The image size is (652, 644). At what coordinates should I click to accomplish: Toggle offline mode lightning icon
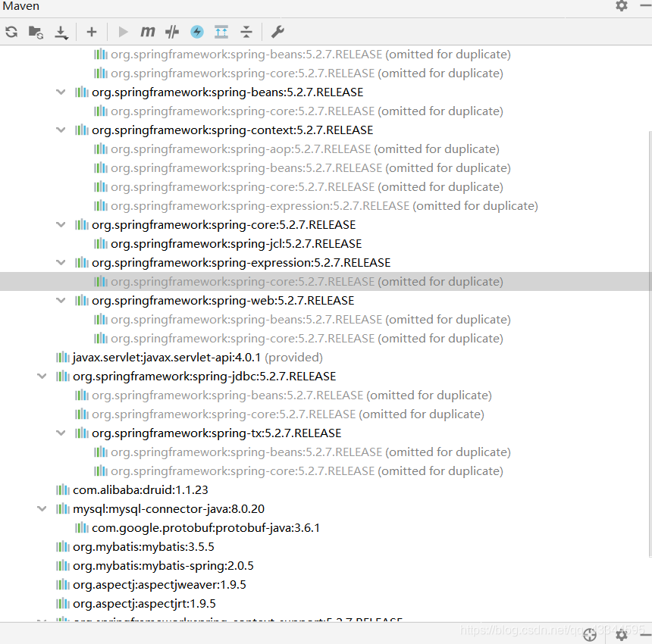click(196, 32)
